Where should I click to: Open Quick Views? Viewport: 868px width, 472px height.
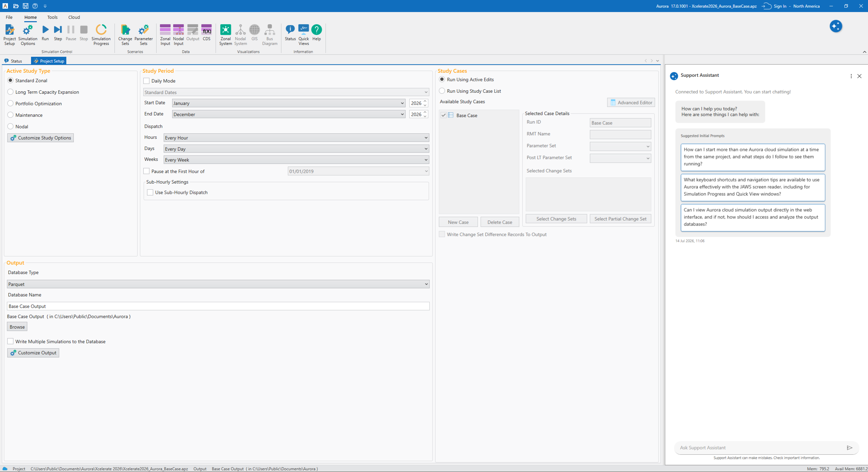pos(304,35)
